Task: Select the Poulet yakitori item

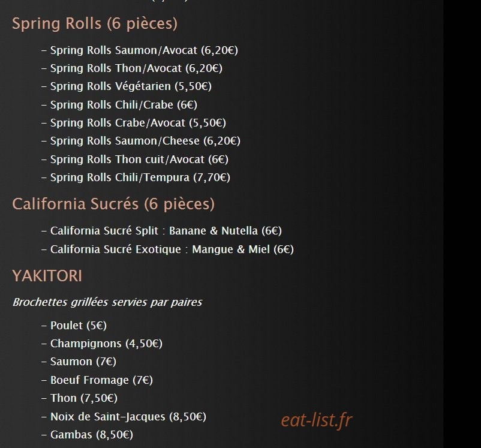Action: click(74, 326)
